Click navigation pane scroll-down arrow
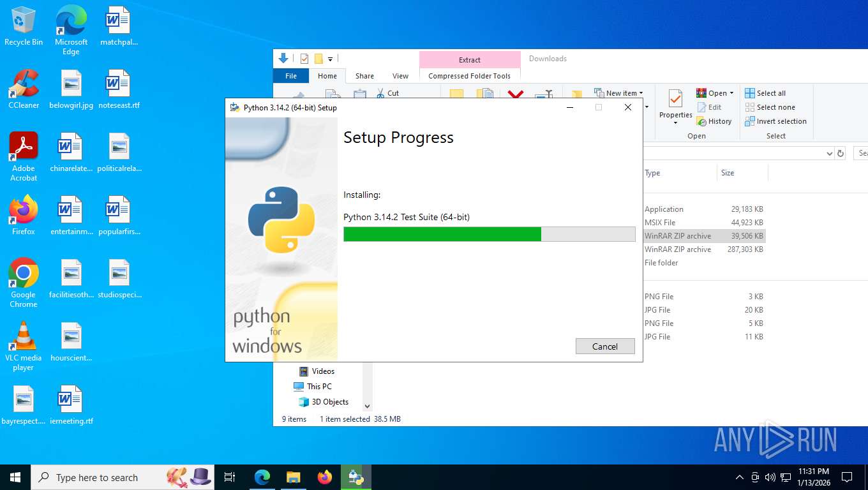Image resolution: width=868 pixels, height=490 pixels. coord(367,406)
